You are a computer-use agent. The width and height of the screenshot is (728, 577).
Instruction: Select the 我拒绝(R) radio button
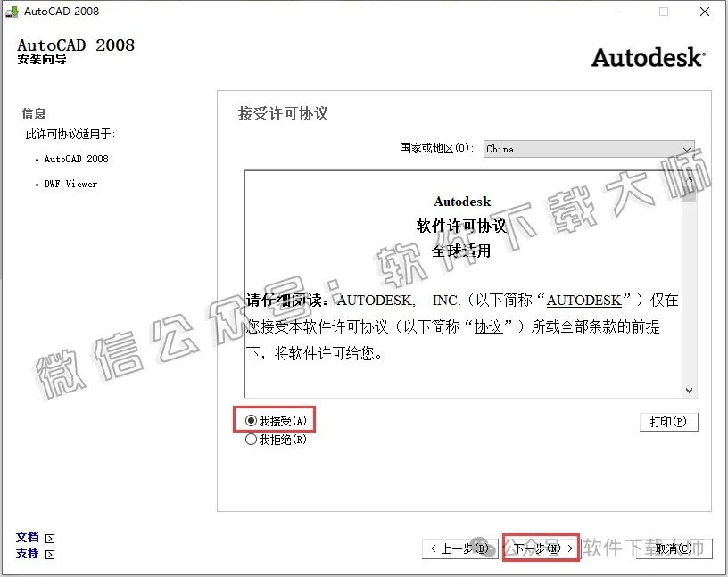point(252,439)
